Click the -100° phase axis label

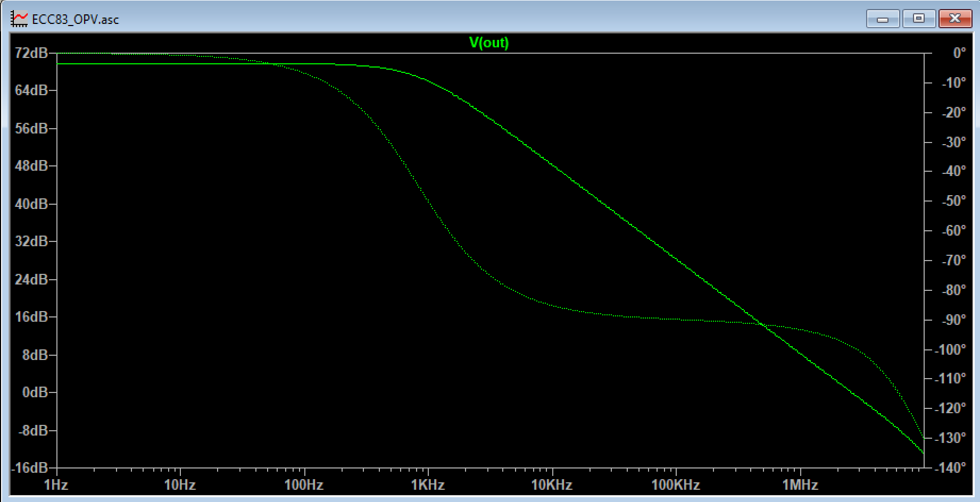click(x=950, y=350)
